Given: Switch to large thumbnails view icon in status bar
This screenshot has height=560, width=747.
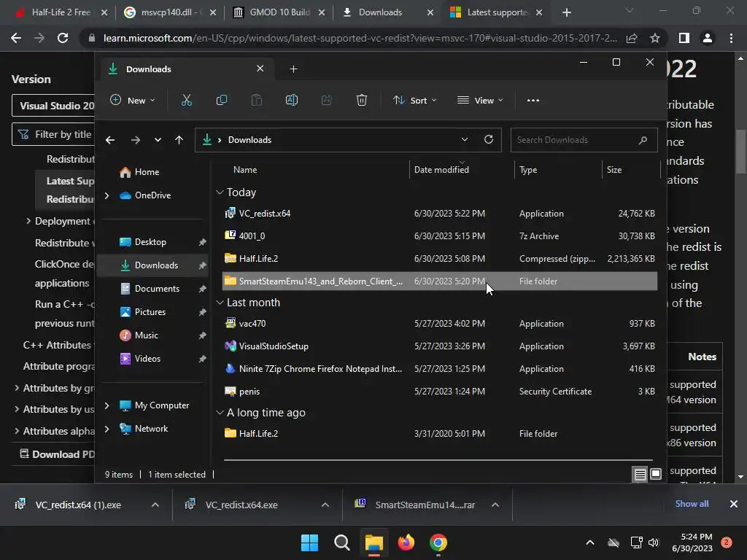Looking at the screenshot, I should [x=656, y=474].
